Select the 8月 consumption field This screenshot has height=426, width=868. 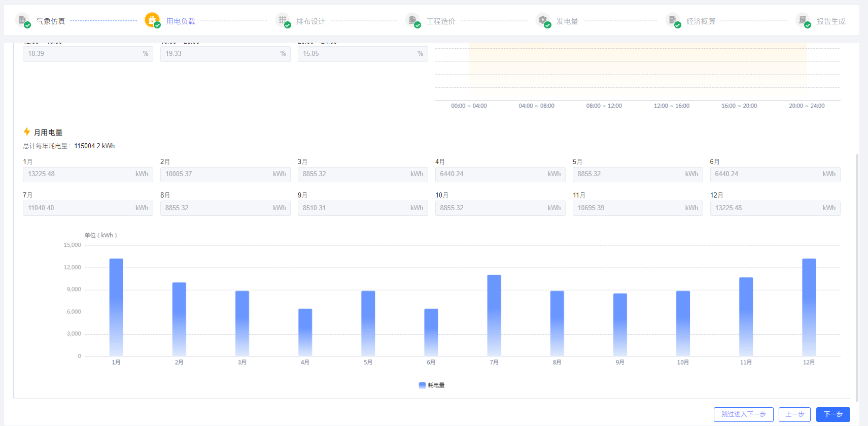(x=225, y=208)
